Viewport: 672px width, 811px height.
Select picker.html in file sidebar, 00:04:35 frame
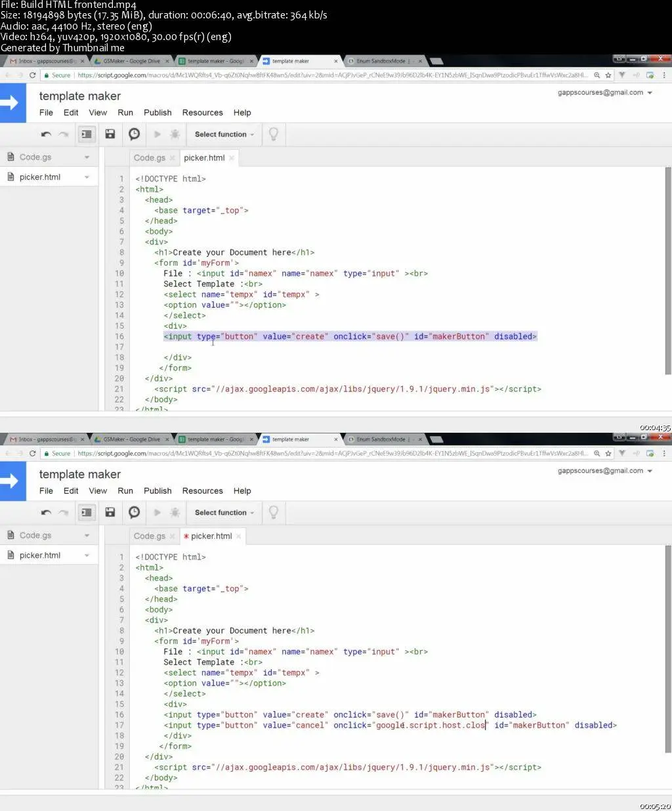[x=40, y=177]
